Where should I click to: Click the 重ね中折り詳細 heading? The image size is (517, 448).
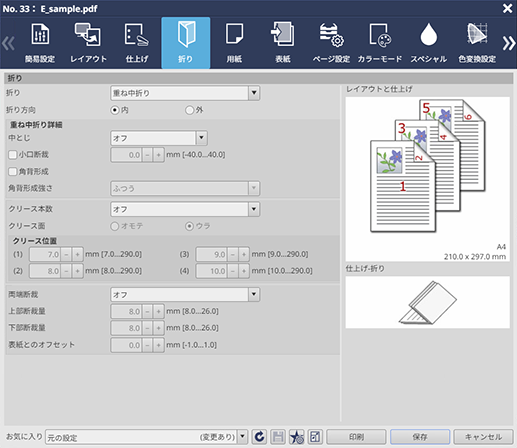click(x=36, y=125)
